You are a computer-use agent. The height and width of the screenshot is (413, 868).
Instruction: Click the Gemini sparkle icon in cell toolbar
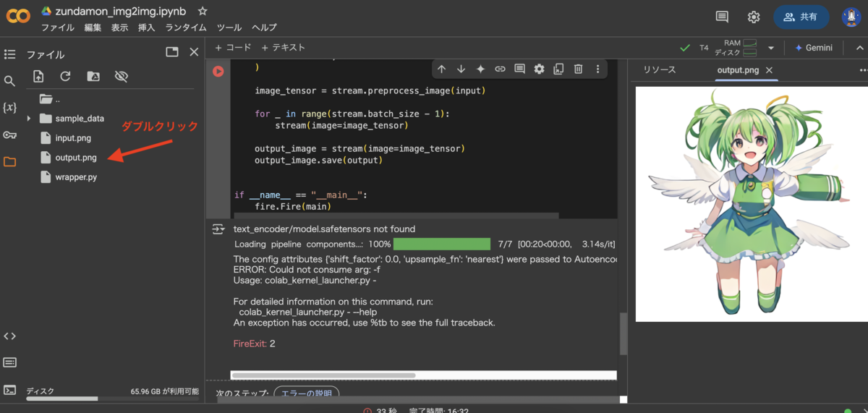click(x=480, y=69)
